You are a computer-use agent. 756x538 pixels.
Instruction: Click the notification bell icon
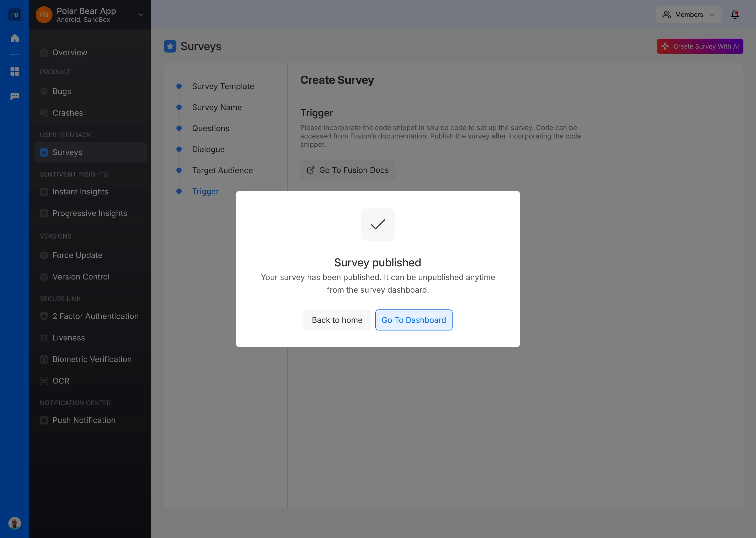click(735, 14)
